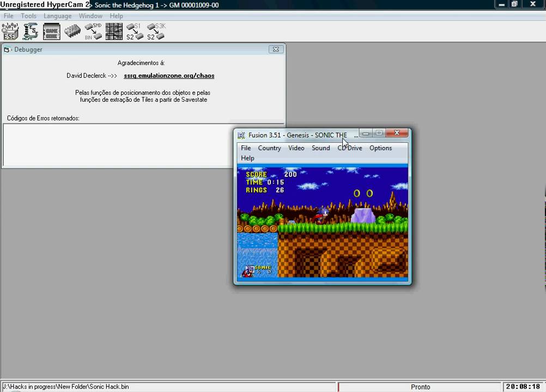Click the SMD to BIN converter icon
The height and width of the screenshot is (392, 546).
[x=93, y=31]
